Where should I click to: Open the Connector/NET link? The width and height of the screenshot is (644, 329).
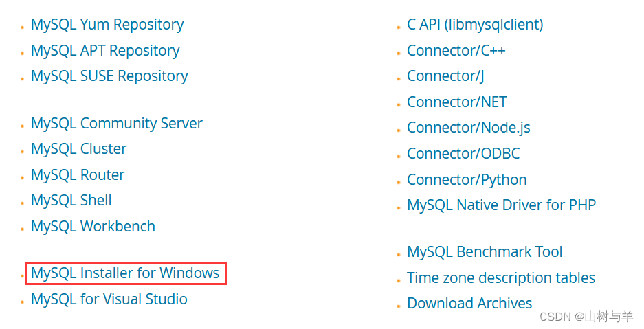(x=457, y=102)
